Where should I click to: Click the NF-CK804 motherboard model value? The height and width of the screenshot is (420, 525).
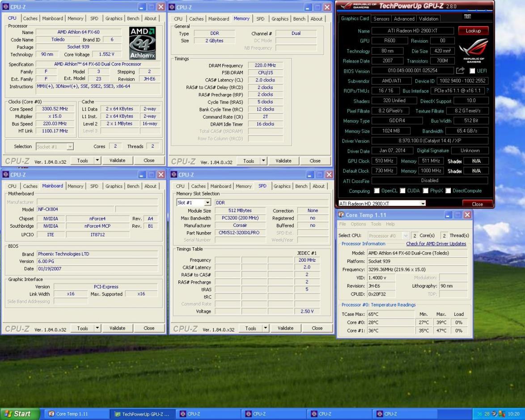(75, 209)
